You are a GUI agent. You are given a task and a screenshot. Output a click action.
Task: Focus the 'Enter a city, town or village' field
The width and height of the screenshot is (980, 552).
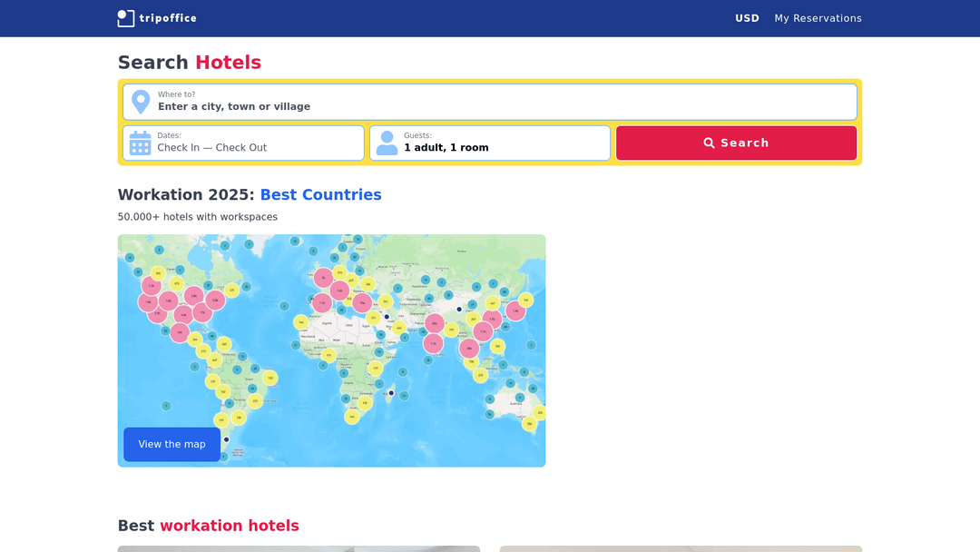pyautogui.click(x=490, y=102)
